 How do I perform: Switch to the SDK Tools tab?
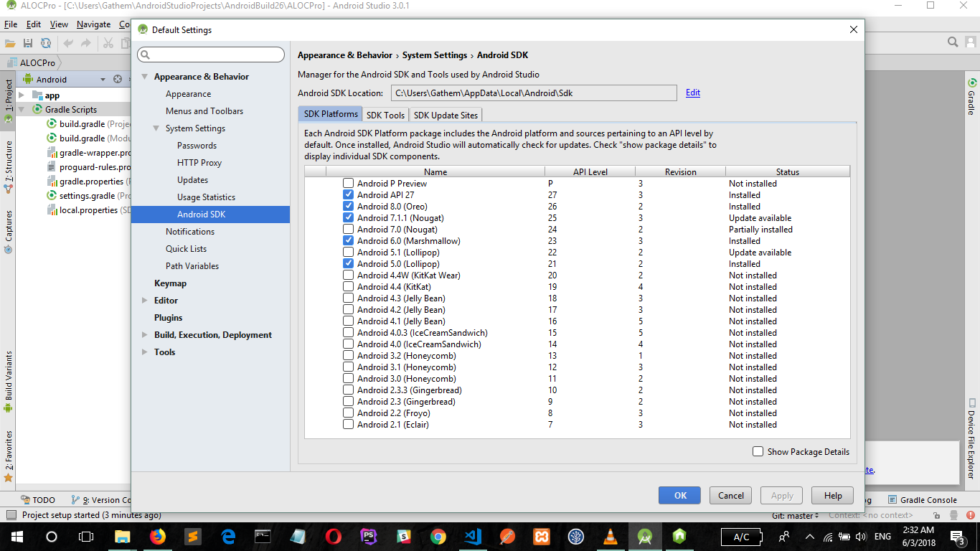[385, 115]
